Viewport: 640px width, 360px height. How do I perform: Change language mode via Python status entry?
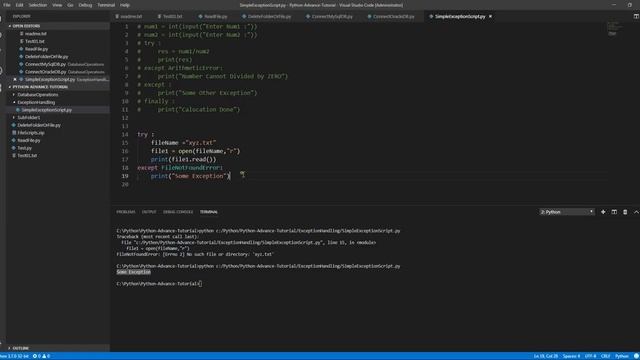(622, 356)
